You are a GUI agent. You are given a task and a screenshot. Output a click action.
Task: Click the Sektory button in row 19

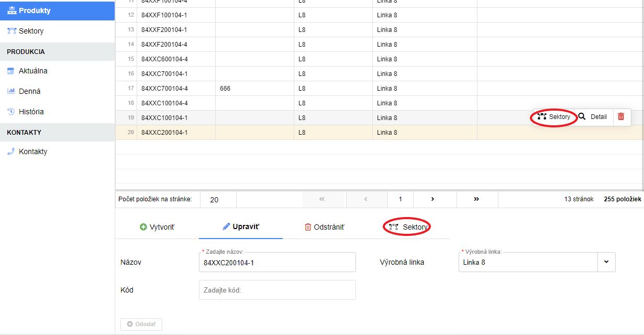click(554, 117)
